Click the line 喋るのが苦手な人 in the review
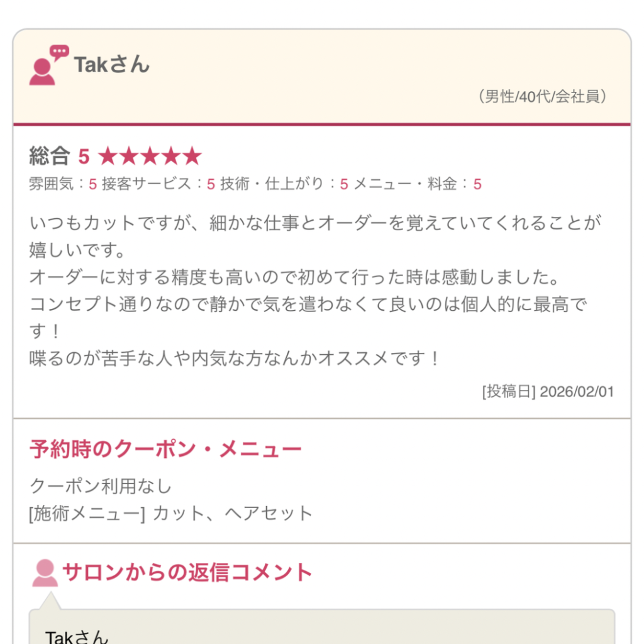Viewport: 644px width, 644px height. tap(236, 358)
